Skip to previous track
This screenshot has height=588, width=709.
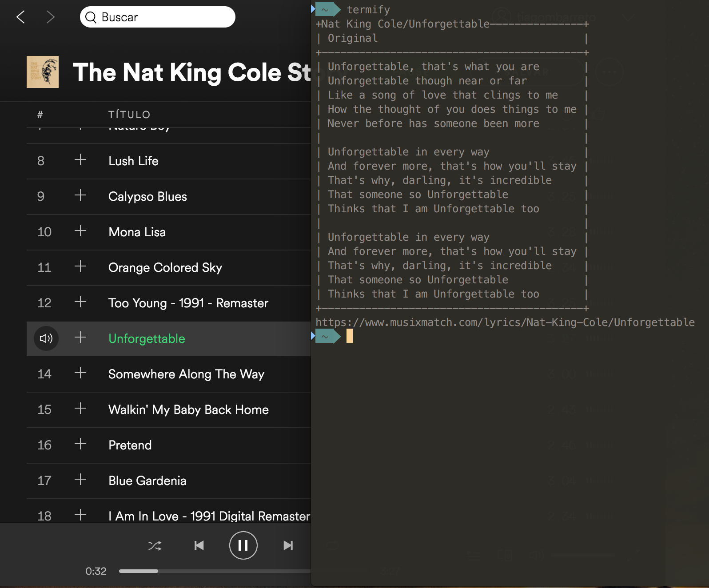199,545
